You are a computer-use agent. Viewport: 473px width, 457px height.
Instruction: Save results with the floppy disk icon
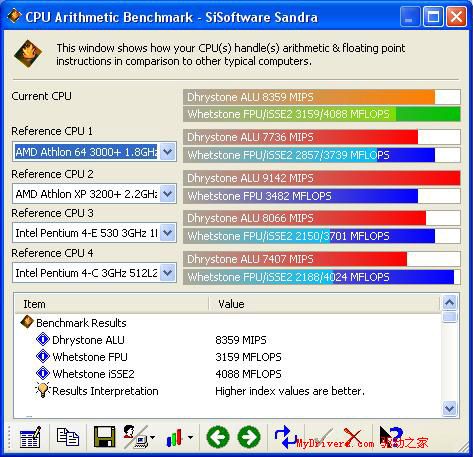(104, 437)
